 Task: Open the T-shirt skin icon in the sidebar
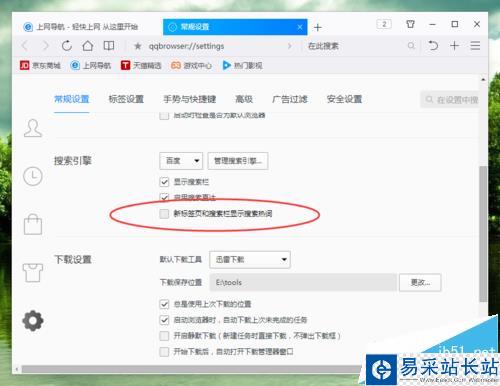33,273
